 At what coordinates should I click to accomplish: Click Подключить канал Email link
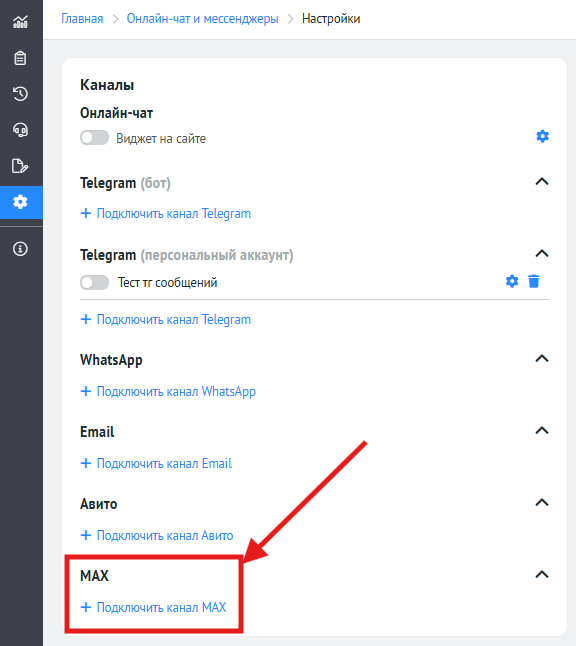tap(156, 463)
